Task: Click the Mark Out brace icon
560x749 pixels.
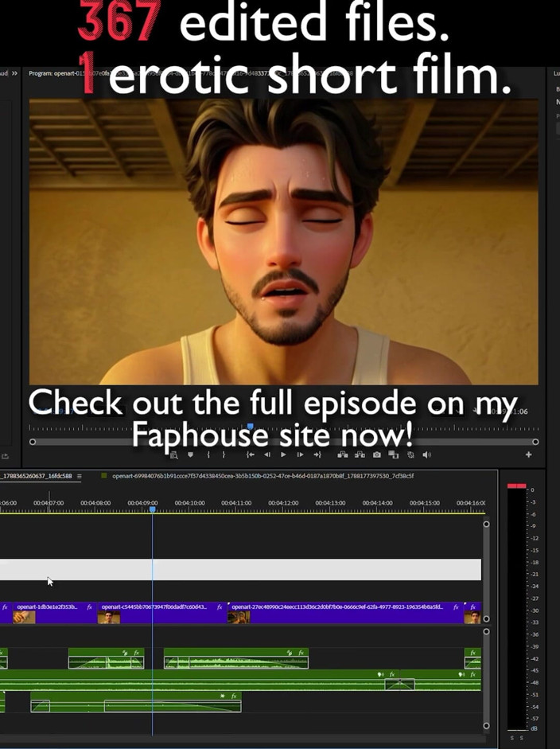Action: pos(224,454)
